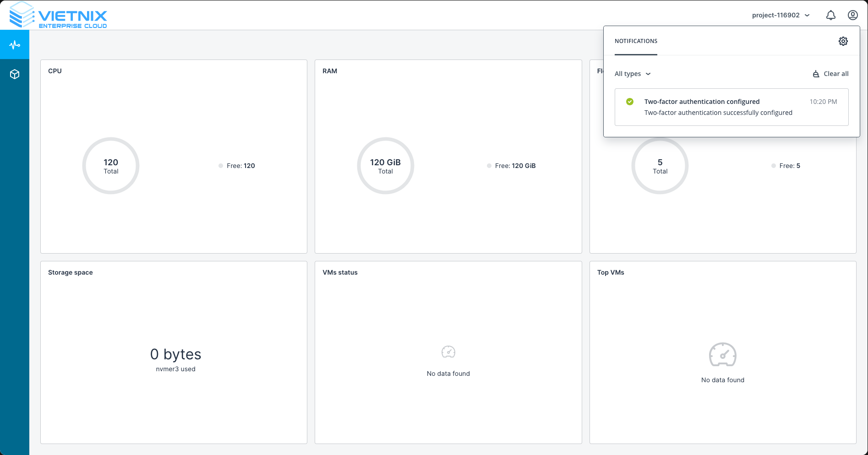This screenshot has height=455, width=868.
Task: Clear all notifications
Action: 830,74
